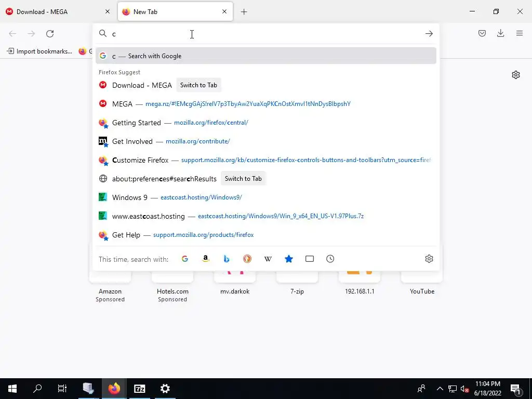Open a new tab with plus button

(x=244, y=12)
